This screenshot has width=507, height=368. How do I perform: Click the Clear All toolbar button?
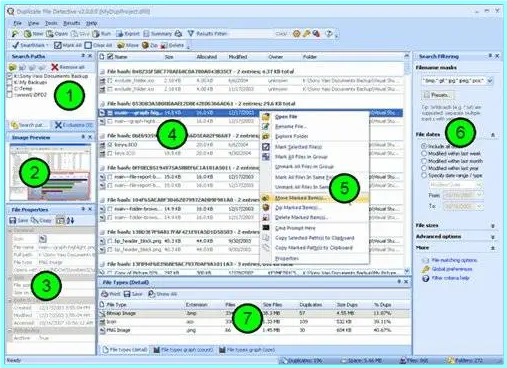(x=98, y=45)
